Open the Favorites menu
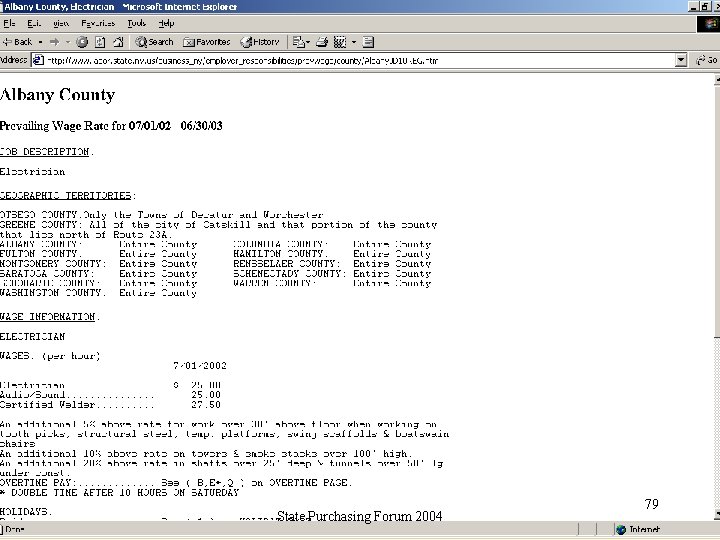 point(98,23)
